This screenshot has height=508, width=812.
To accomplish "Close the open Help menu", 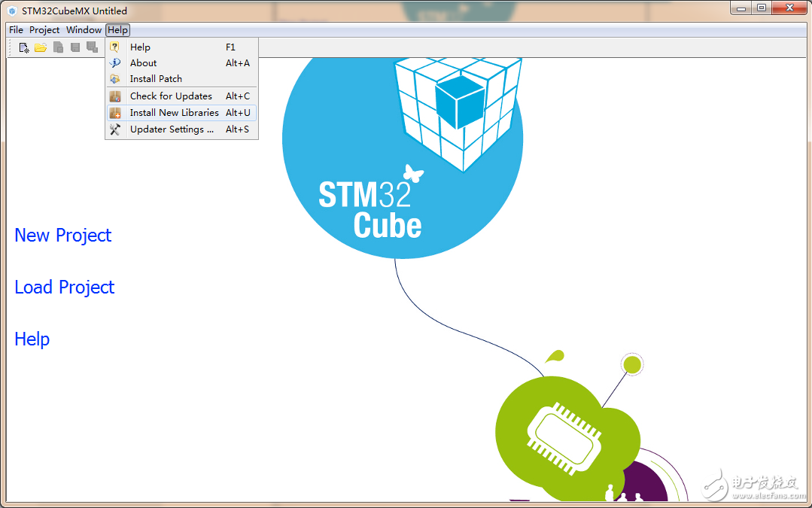I will [117, 30].
